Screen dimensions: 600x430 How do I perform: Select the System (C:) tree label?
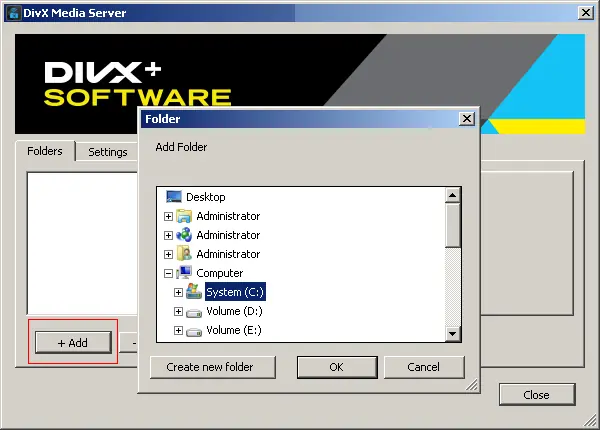pos(235,292)
